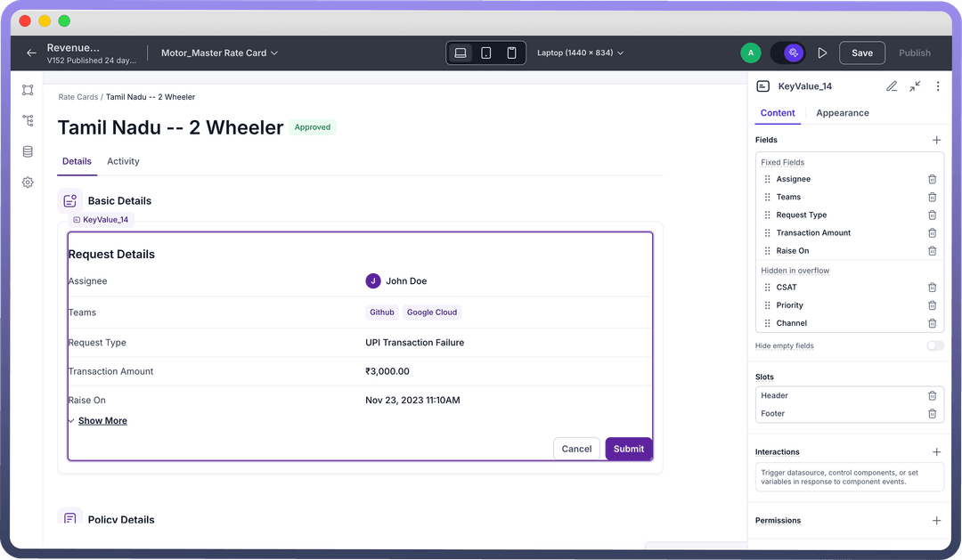Screen dimensions: 962x560
Task: Click the play preview icon
Action: (x=822, y=53)
